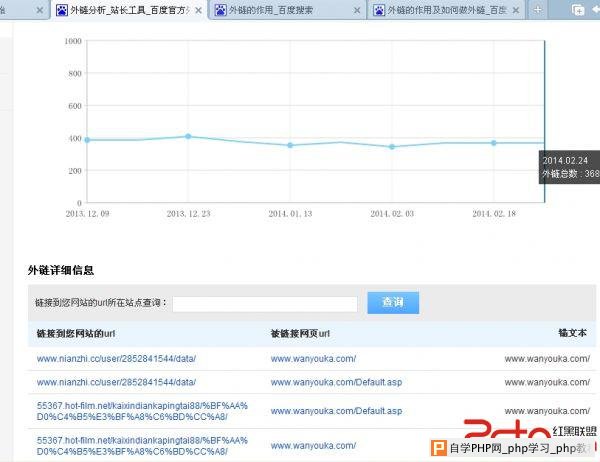Click chart data point at 2014.01.13
Viewport: 600px width, 462px height.
point(290,145)
